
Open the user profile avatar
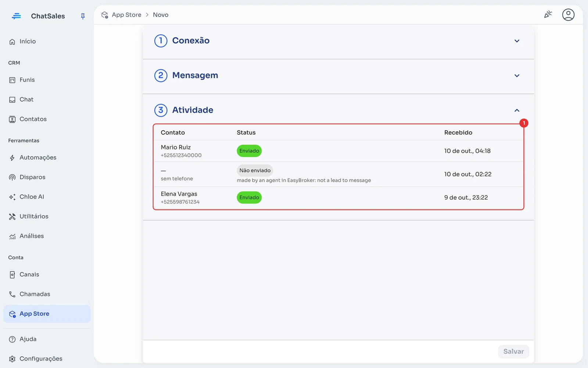click(568, 15)
